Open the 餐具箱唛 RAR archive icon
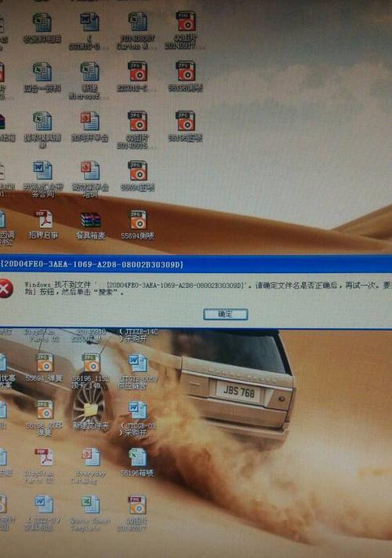 tap(90, 225)
